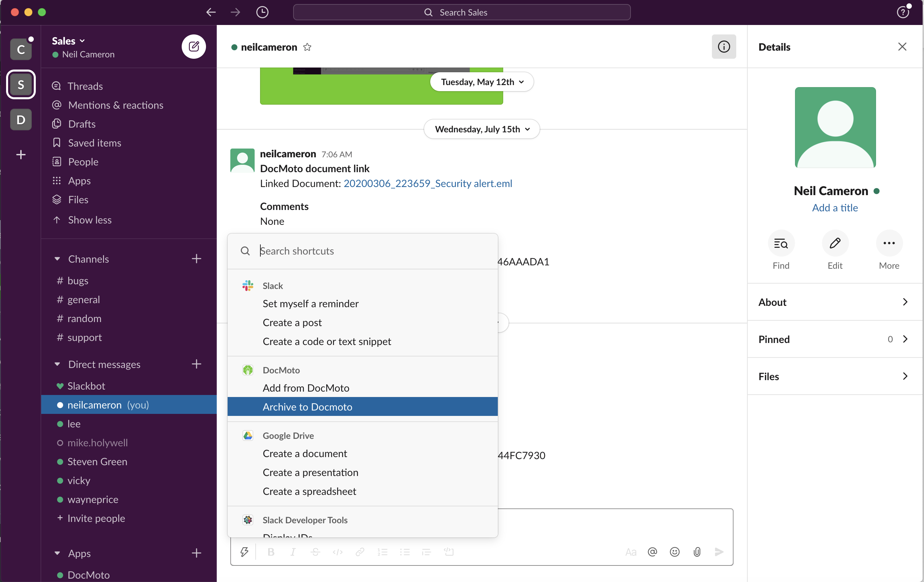924x582 pixels.
Task: Click the code formatting icon
Action: pyautogui.click(x=338, y=552)
